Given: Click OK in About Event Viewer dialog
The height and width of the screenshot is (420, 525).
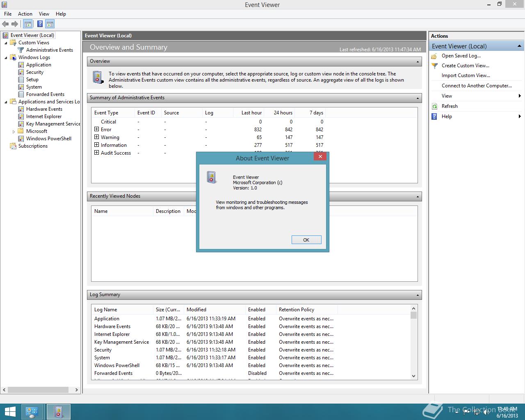Looking at the screenshot, I should 306,240.
